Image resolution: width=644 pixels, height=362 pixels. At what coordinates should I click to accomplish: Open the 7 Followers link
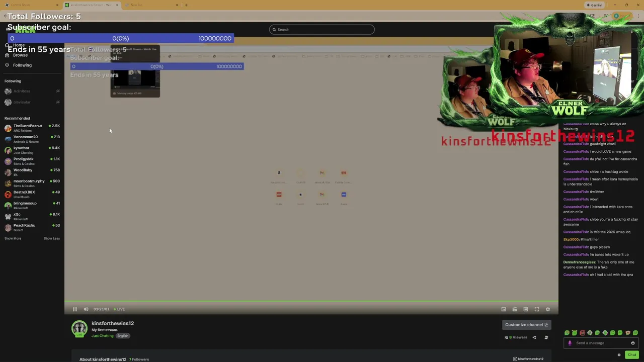click(139, 359)
